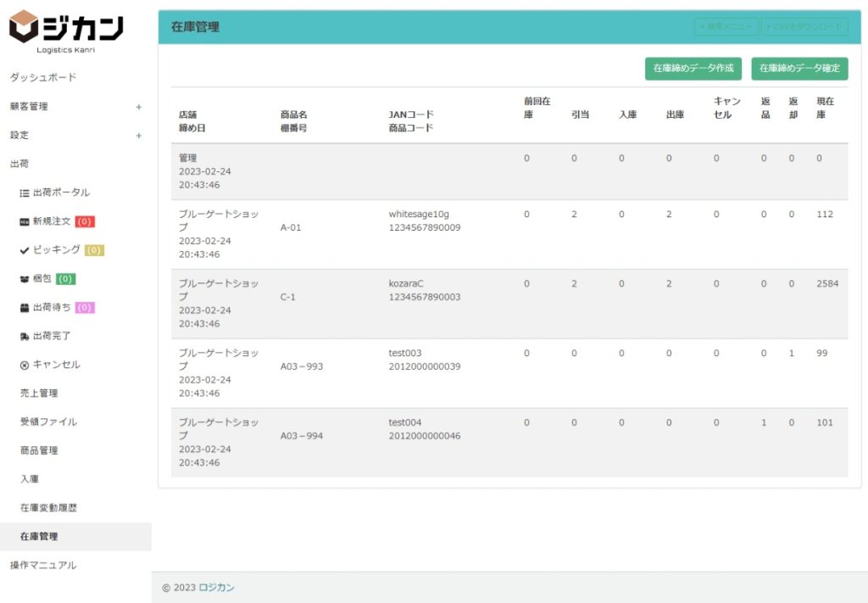Click the CSVをダウンロード button
This screenshot has height=603, width=868.
click(x=804, y=27)
